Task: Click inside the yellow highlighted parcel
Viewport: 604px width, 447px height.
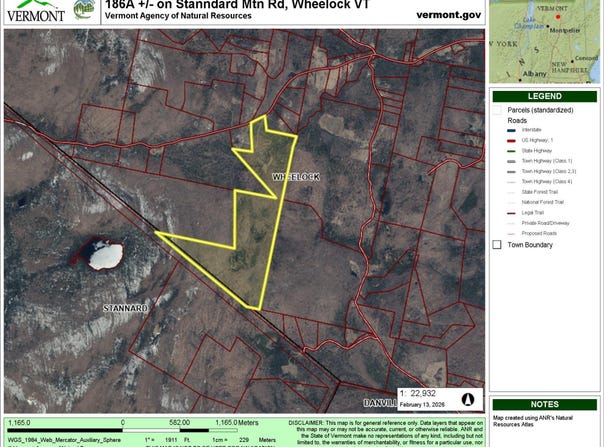Action: coord(252,231)
